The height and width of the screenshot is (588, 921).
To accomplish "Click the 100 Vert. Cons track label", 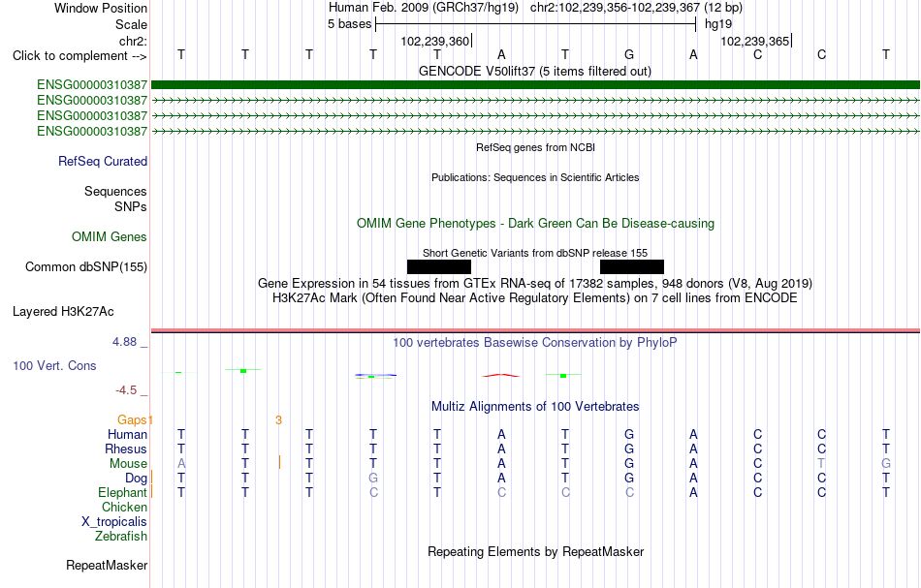I will pos(54,365).
